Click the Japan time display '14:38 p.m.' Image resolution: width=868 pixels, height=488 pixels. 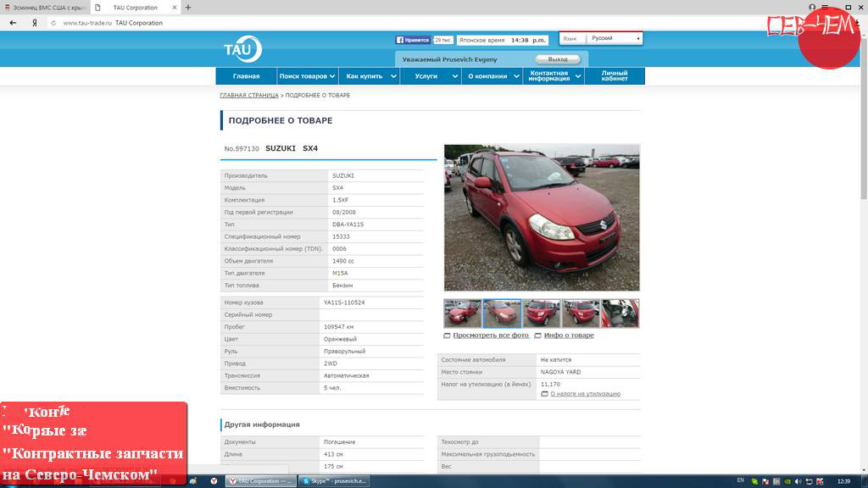[x=527, y=41]
